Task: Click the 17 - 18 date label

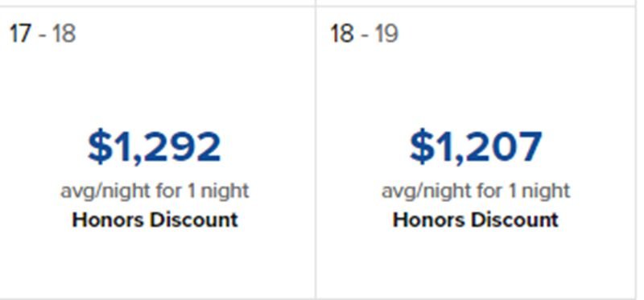Action: [x=43, y=33]
